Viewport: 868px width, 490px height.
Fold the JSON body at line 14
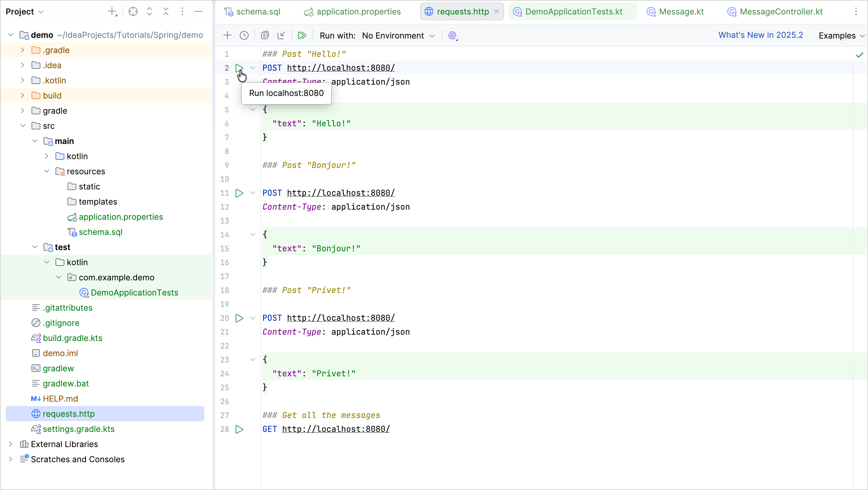point(253,235)
